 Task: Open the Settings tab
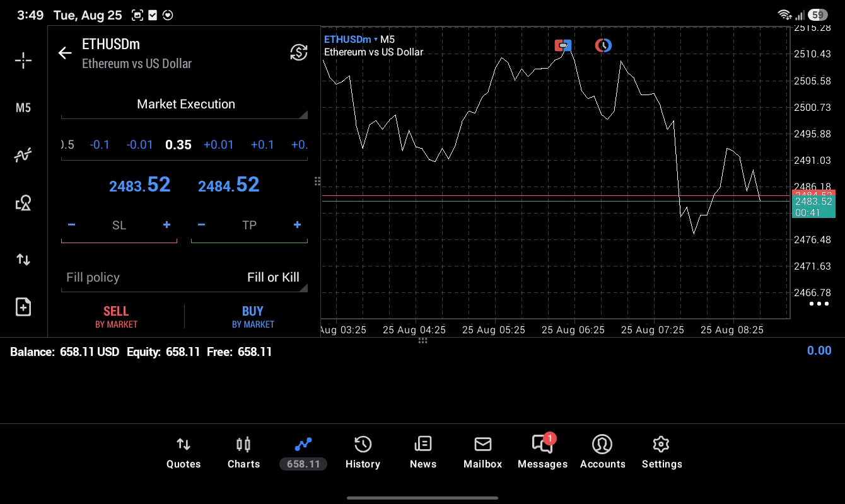click(x=661, y=453)
